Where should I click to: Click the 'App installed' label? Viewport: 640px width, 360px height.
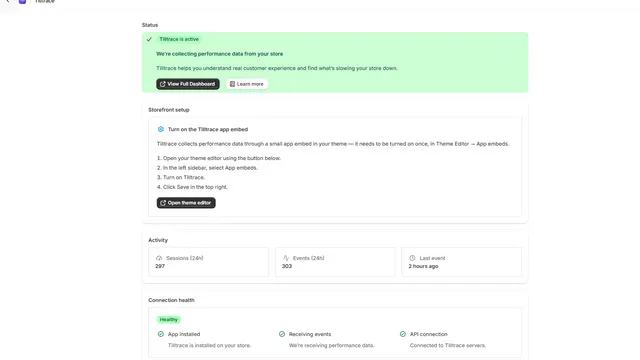(184, 334)
